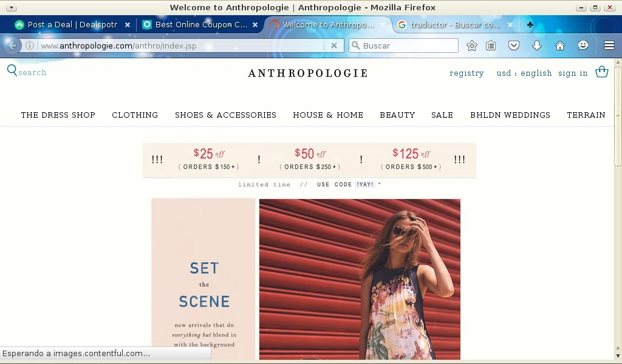Image resolution: width=622 pixels, height=364 pixels.
Task: Open the site info icon in the address bar
Action: [x=29, y=45]
